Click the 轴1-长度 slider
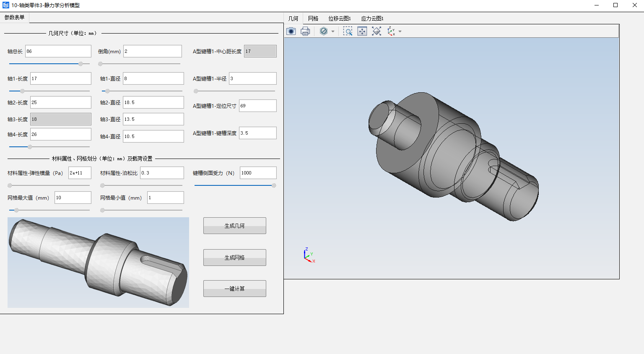Screen dimensions: 644x354 tap(49, 91)
